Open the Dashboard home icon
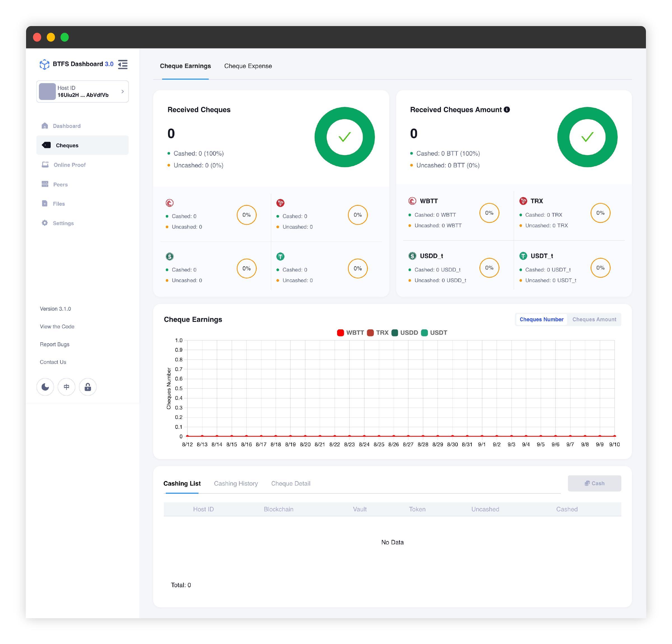The height and width of the screenshot is (644, 672). click(x=45, y=126)
